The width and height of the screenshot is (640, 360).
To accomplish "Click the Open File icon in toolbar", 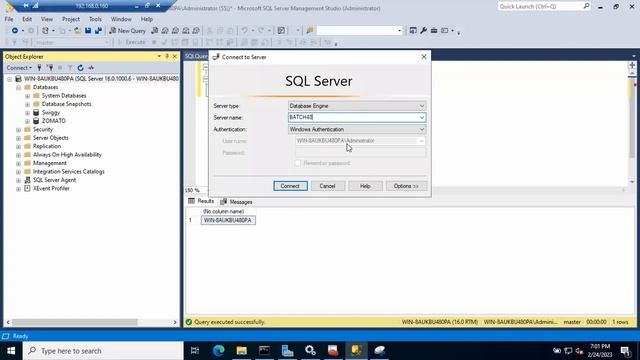I will click(77, 31).
